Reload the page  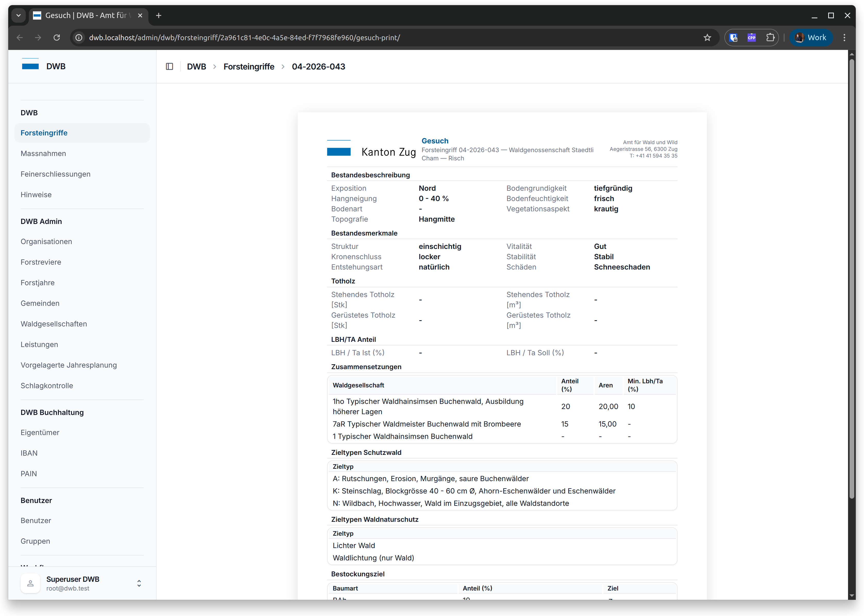point(57,38)
